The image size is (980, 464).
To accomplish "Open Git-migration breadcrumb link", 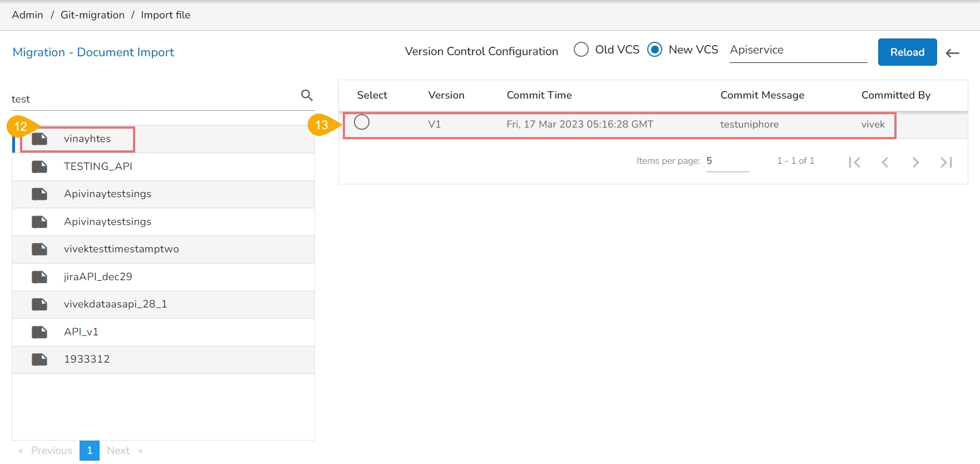I will (92, 15).
